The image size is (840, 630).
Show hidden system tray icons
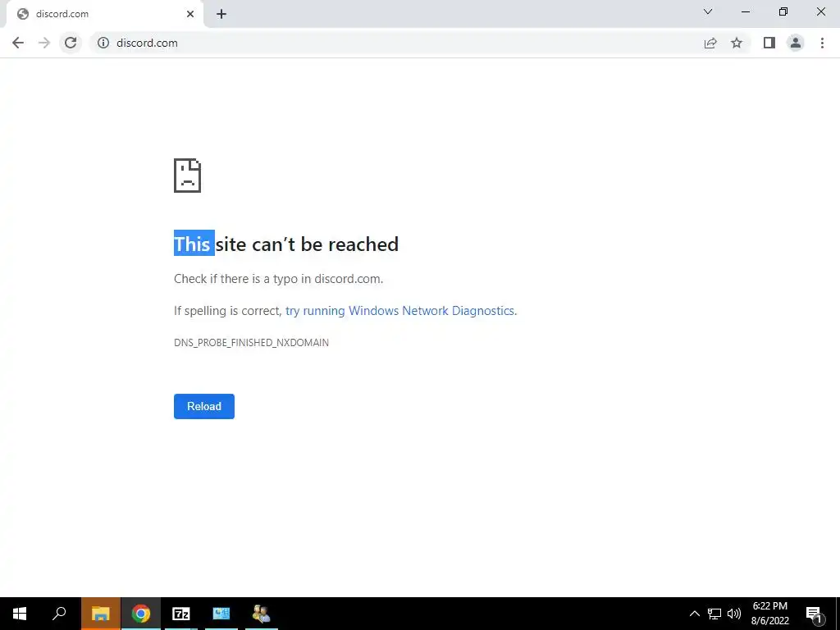[694, 614]
